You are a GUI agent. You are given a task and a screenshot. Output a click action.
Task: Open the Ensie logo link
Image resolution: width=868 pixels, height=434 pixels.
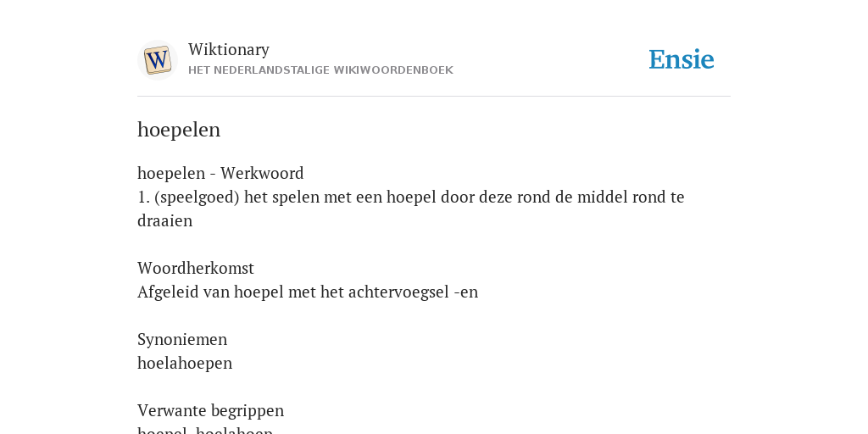pos(682,60)
